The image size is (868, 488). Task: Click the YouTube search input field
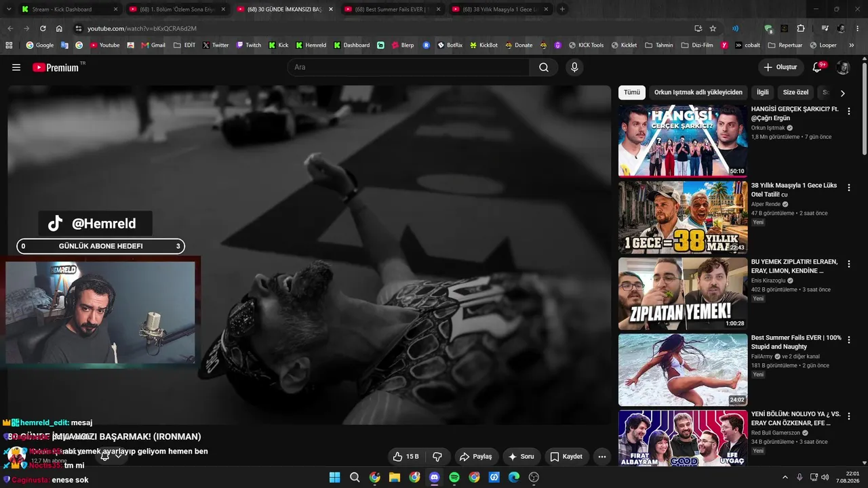[408, 67]
